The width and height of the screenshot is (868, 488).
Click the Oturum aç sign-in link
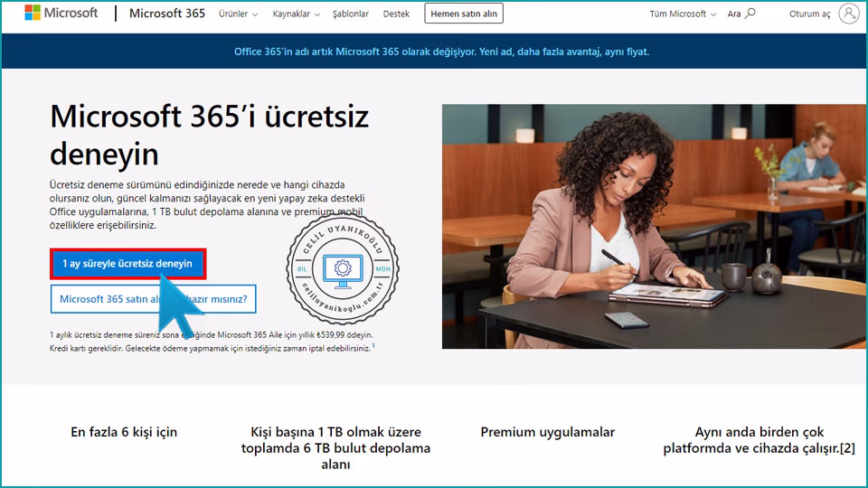(810, 14)
